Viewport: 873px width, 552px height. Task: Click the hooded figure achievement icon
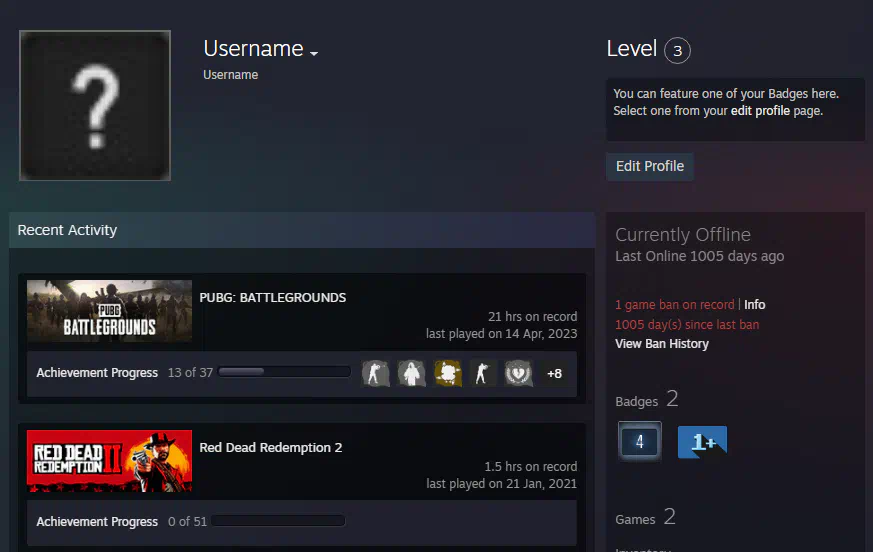[411, 373]
